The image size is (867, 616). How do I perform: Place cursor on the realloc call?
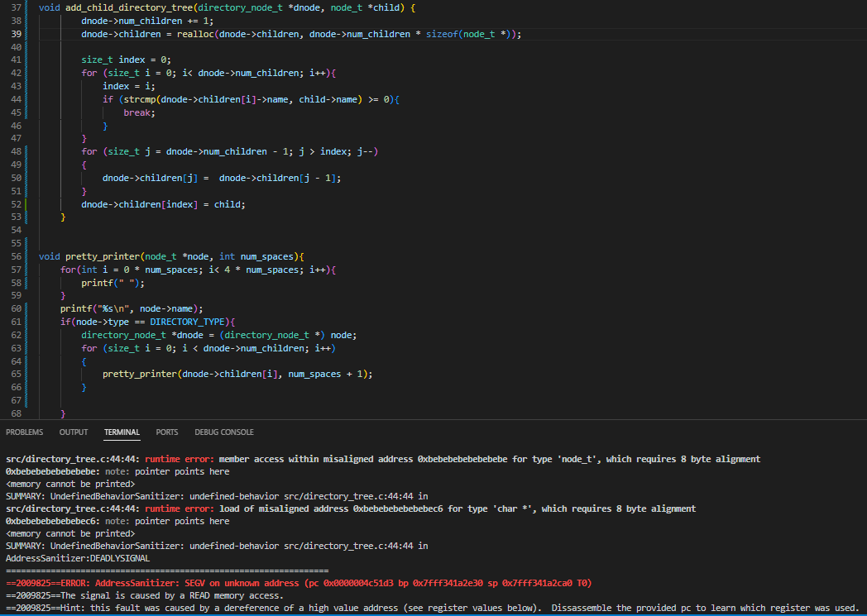[195, 34]
